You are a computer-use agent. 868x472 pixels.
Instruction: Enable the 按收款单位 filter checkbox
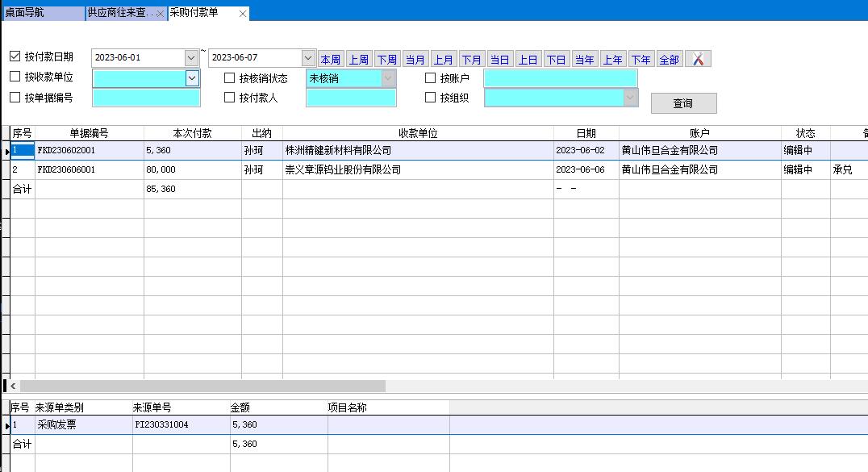coord(15,77)
